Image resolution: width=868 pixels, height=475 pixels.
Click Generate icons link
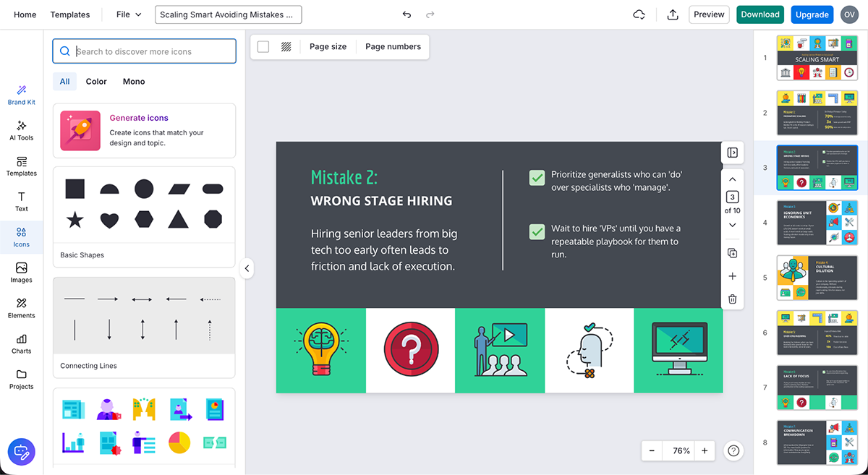click(x=139, y=118)
